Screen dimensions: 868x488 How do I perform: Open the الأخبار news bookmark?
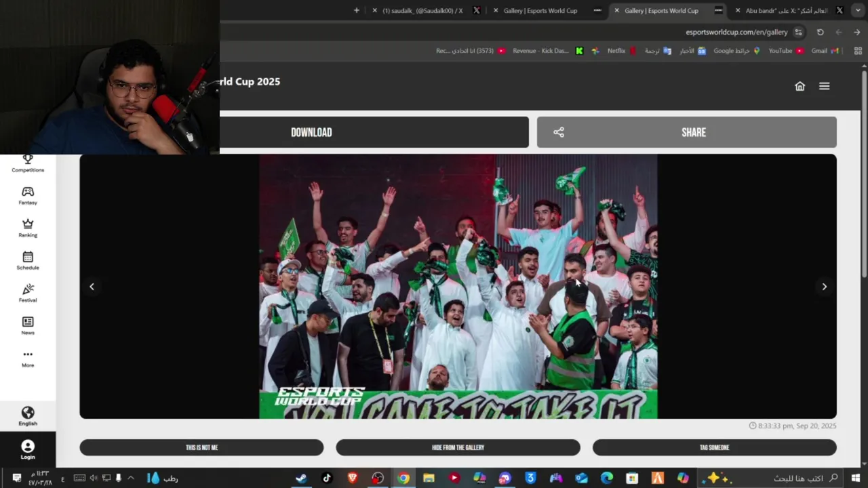tap(693, 51)
